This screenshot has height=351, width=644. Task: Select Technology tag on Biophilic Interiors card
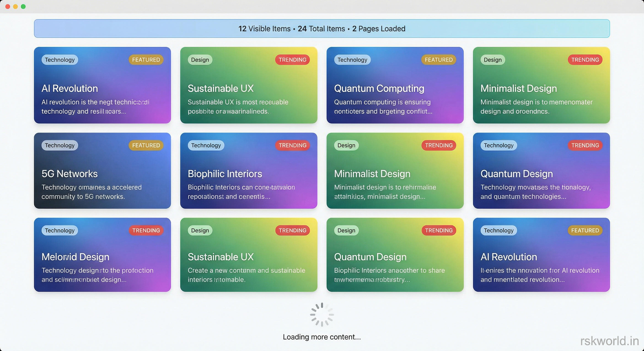[x=206, y=145]
